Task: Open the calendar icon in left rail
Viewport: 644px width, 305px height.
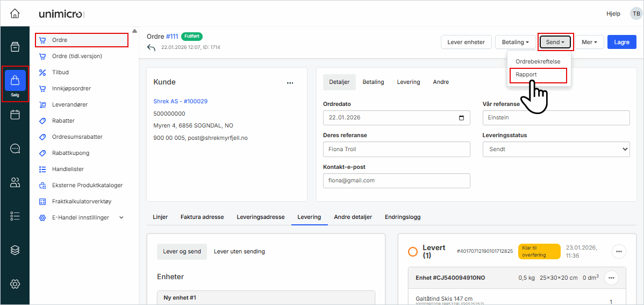Action: click(15, 115)
